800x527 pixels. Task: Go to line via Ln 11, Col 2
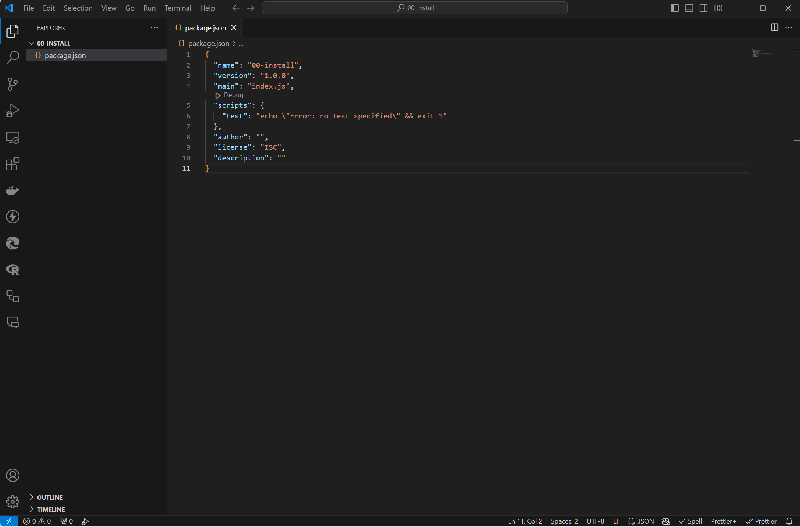tap(525, 521)
